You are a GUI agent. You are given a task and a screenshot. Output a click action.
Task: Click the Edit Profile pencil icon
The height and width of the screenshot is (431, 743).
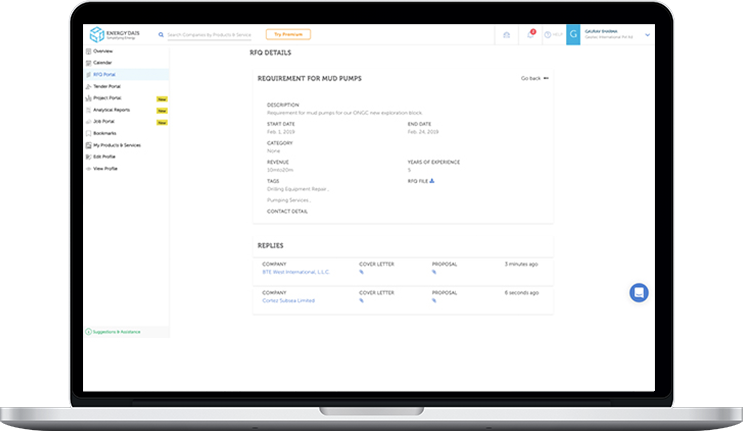[88, 157]
